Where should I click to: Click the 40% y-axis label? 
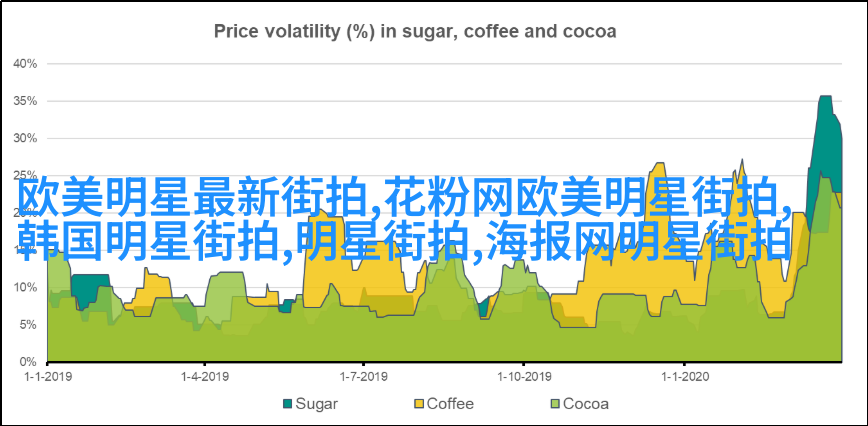tap(25, 64)
